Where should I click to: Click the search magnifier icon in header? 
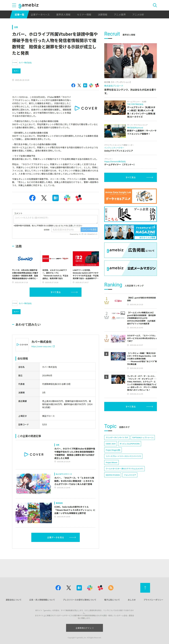155,5
